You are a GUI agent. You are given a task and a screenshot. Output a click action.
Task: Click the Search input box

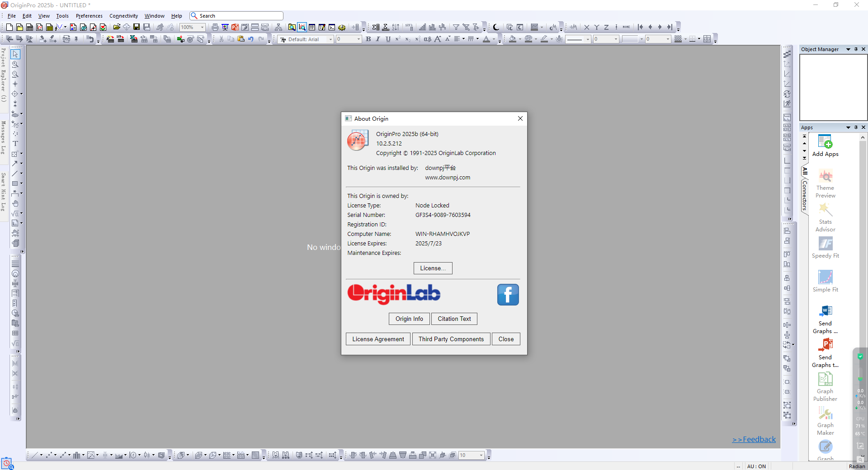[x=240, y=16]
